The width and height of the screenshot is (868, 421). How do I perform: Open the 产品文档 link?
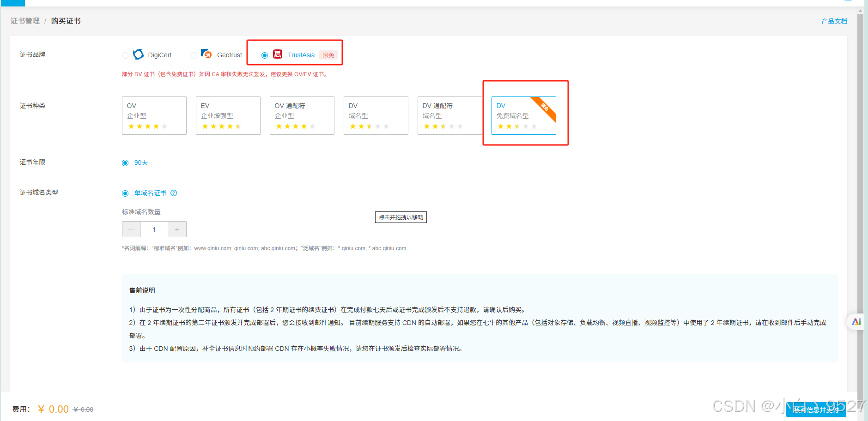(x=834, y=21)
